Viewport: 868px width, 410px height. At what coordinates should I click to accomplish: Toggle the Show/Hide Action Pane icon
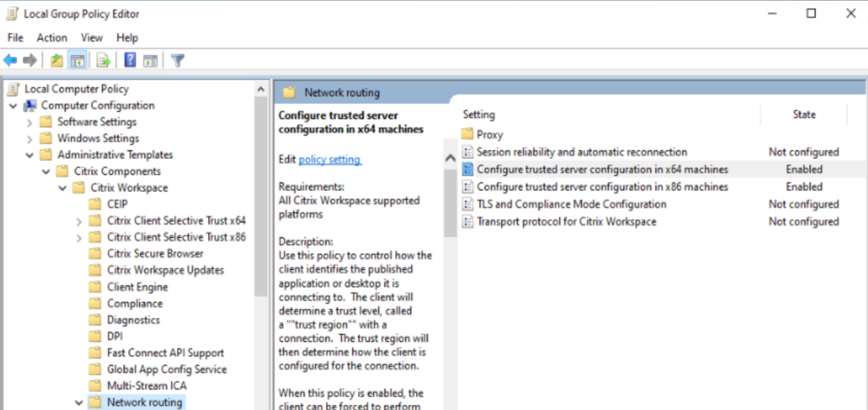(150, 60)
